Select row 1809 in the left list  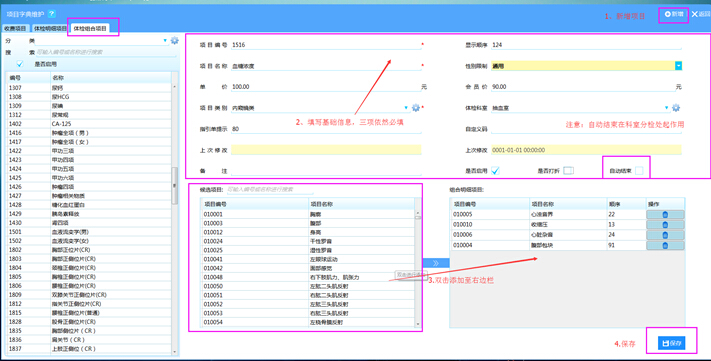click(x=89, y=295)
